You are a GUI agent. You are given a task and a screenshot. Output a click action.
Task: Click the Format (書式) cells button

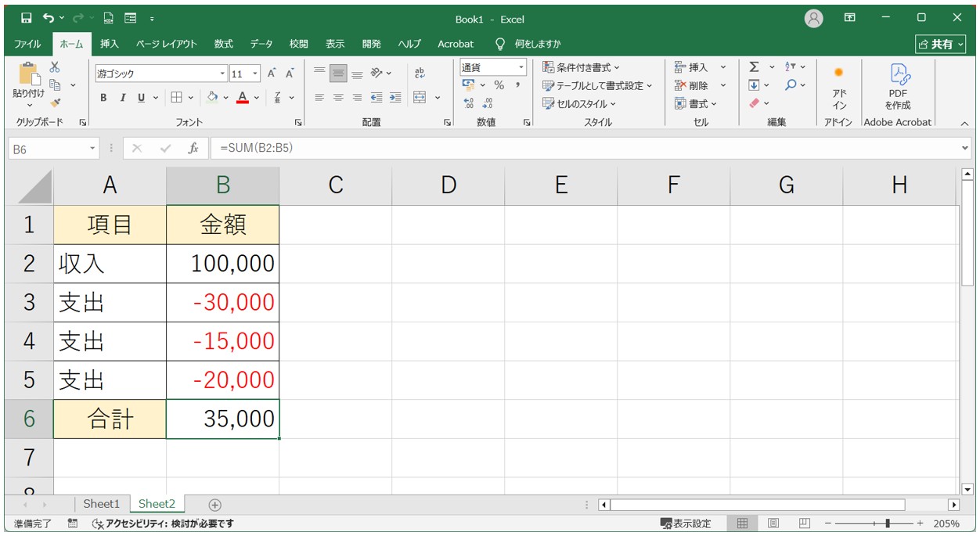[x=696, y=103]
